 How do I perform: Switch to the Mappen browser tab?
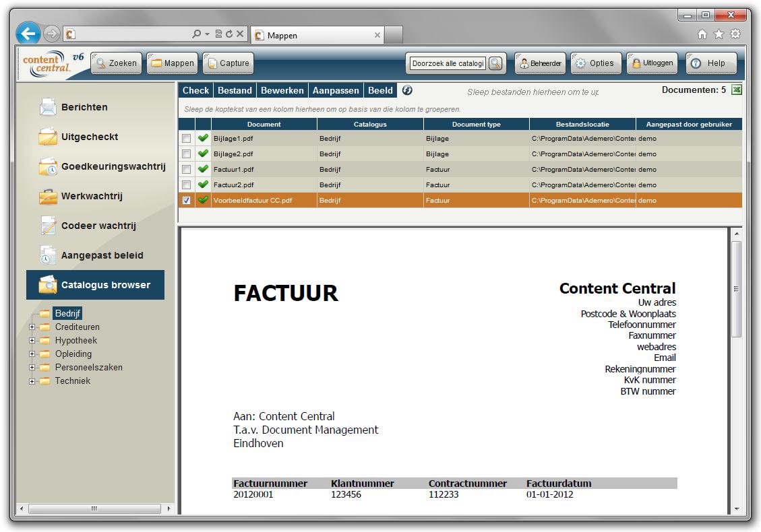click(x=317, y=36)
